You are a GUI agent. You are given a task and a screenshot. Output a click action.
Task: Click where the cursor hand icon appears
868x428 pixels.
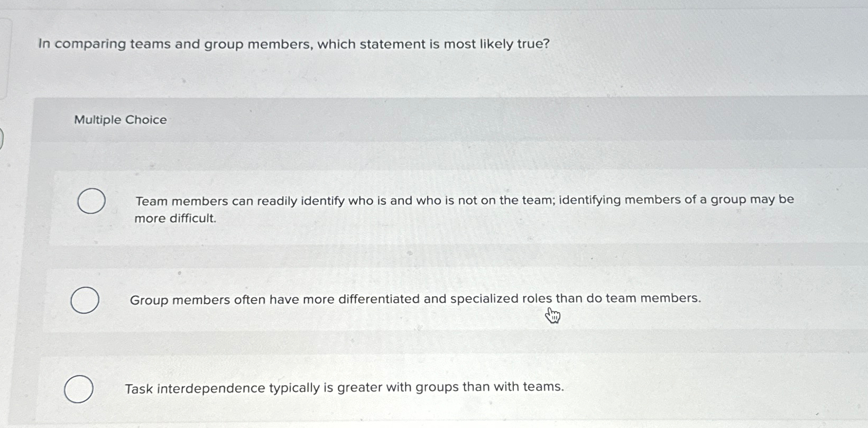tap(553, 315)
